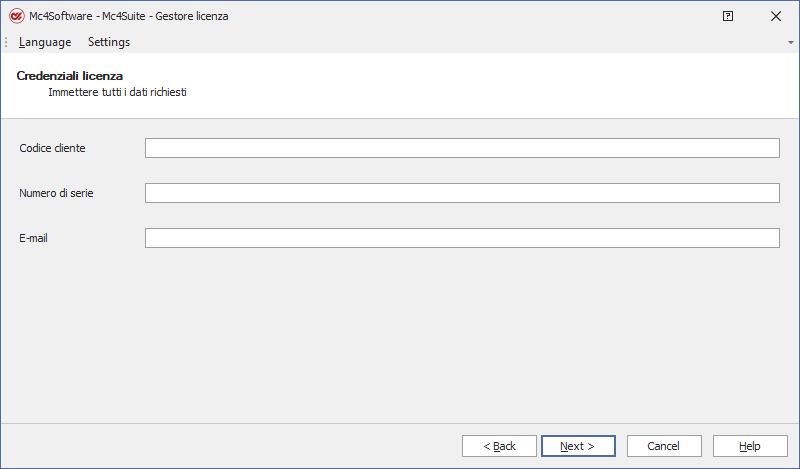Click the menu bar grip handle
Image resolution: width=800 pixels, height=469 pixels.
6,42
